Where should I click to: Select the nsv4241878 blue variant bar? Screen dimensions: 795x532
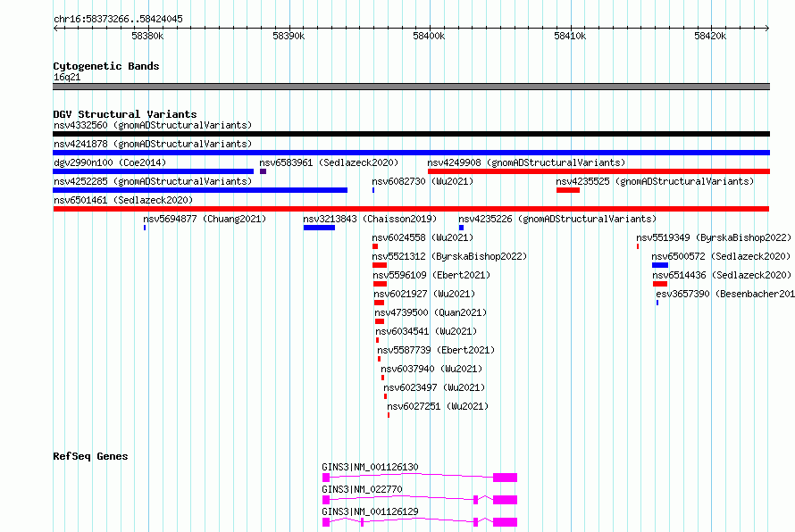click(411, 153)
